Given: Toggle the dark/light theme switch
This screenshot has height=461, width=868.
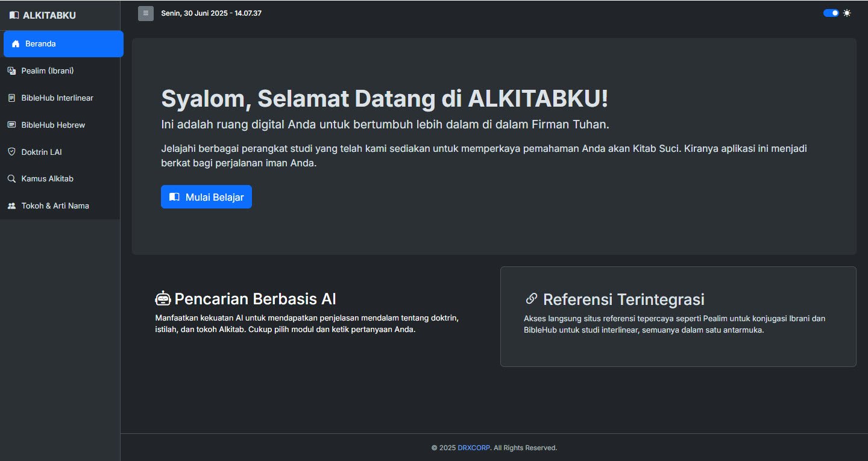Looking at the screenshot, I should 831,13.
